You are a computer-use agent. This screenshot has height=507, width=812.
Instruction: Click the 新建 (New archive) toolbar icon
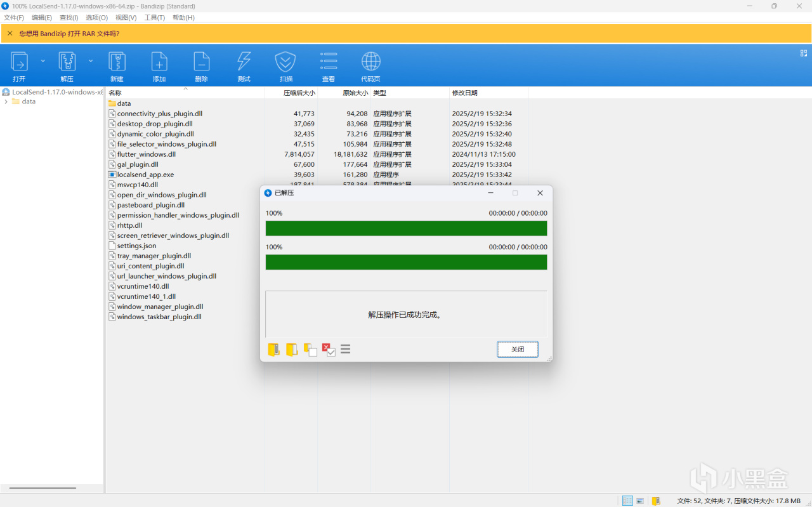point(117,62)
